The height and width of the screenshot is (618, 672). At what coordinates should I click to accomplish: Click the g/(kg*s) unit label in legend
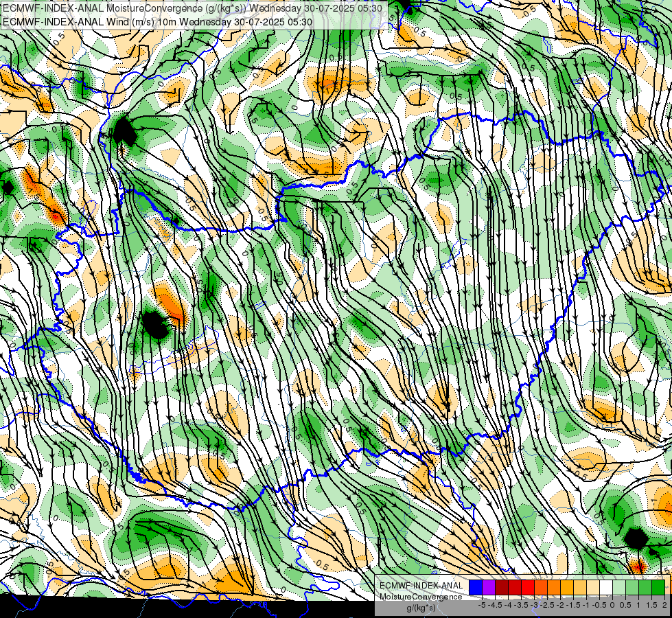click(421, 608)
